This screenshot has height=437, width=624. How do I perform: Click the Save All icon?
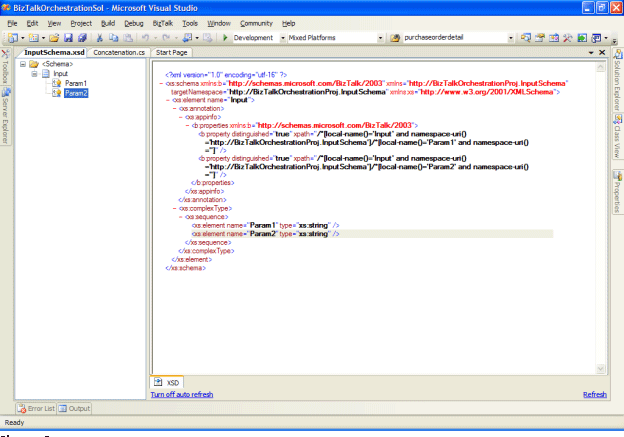click(x=82, y=38)
